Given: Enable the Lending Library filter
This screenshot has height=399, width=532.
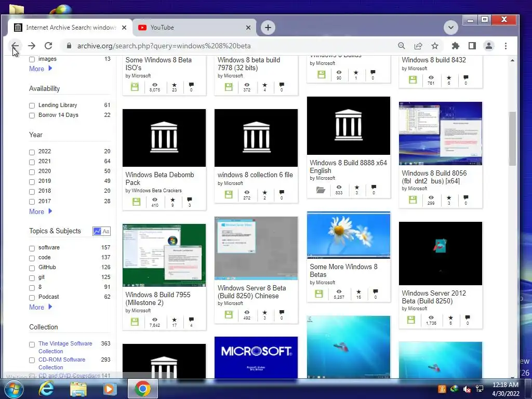Looking at the screenshot, I should pos(32,105).
